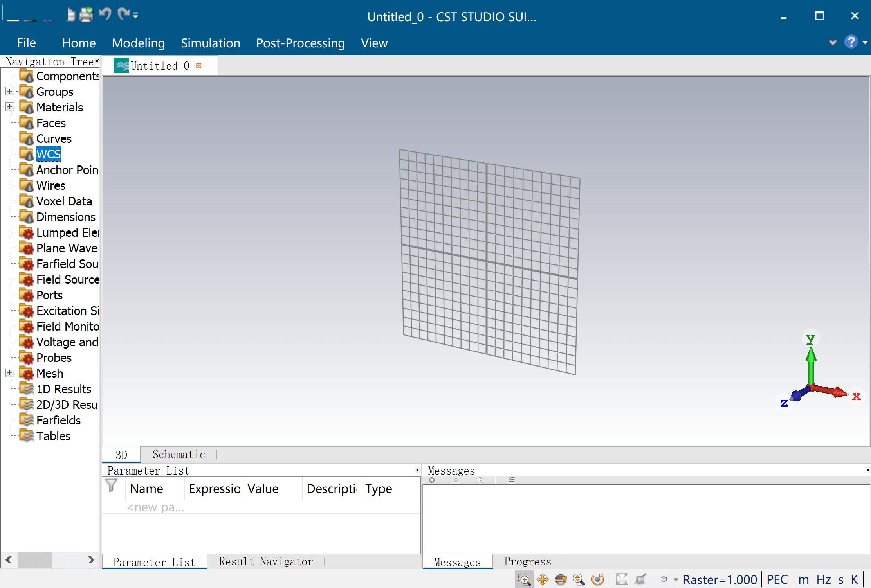The height and width of the screenshot is (588, 871).
Task: Click the undo arrow in title bar
Action: (x=105, y=14)
